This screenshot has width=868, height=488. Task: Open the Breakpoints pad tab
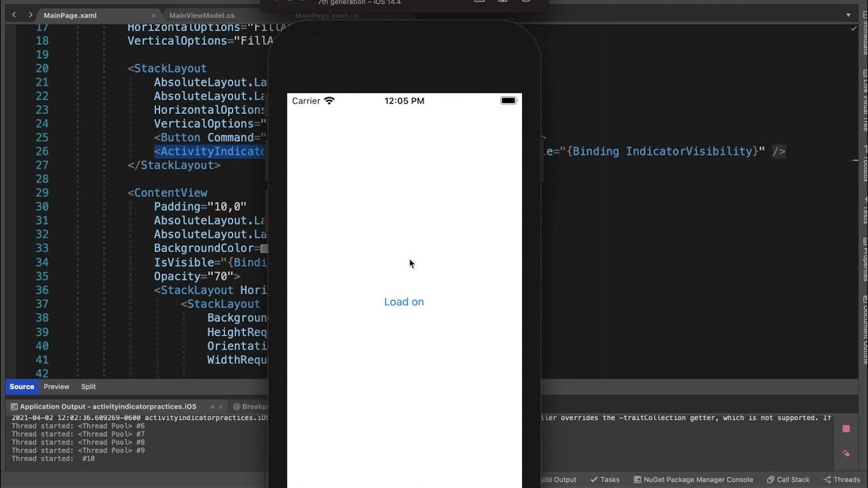point(251,407)
